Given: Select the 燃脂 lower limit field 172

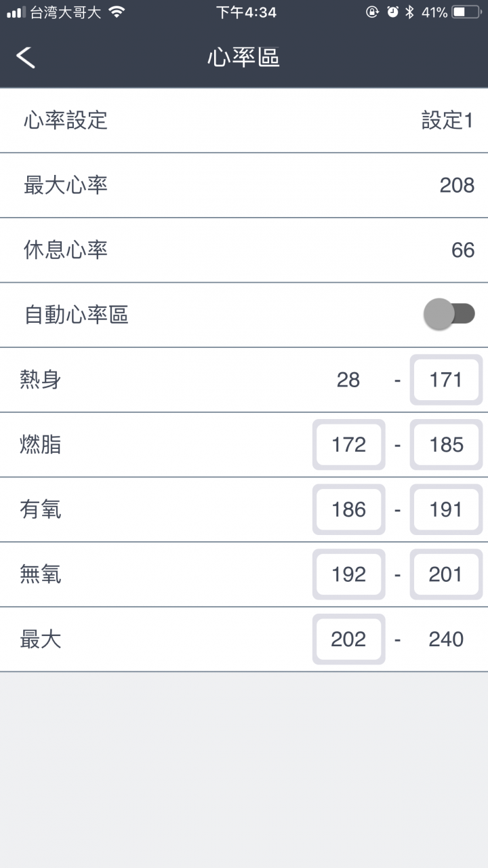Looking at the screenshot, I should point(348,445).
